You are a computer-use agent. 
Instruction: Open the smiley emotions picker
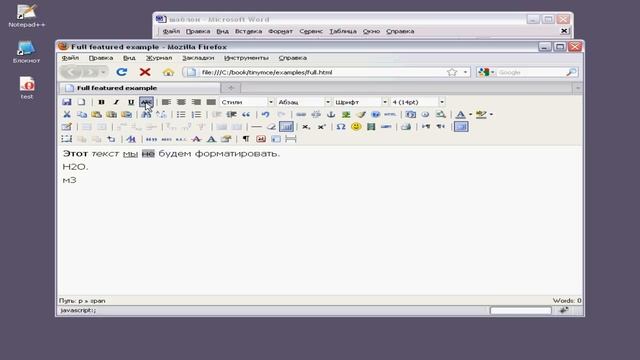pyautogui.click(x=356, y=127)
